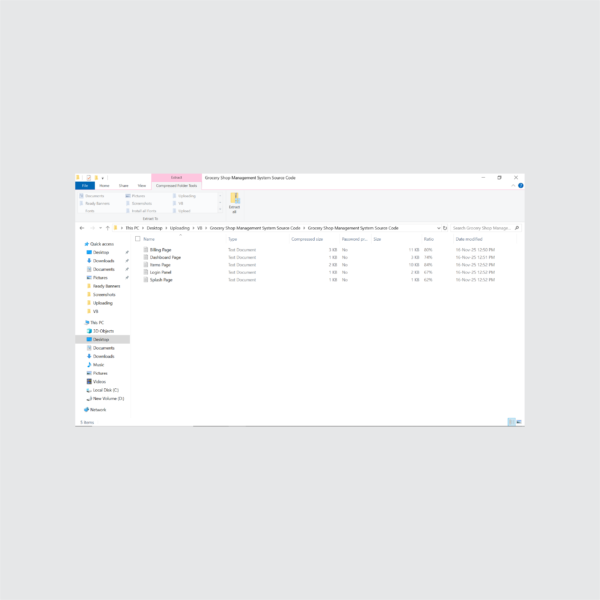The image size is (600, 600).
Task: Select the Dashboard Page file name
Action: click(165, 257)
